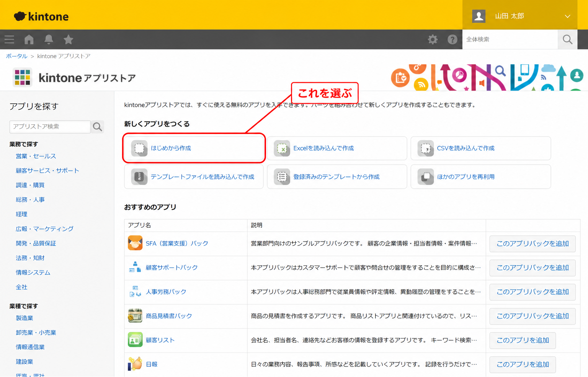This screenshot has height=377, width=588.
Task: Open the 日報 link
Action: tap(152, 364)
